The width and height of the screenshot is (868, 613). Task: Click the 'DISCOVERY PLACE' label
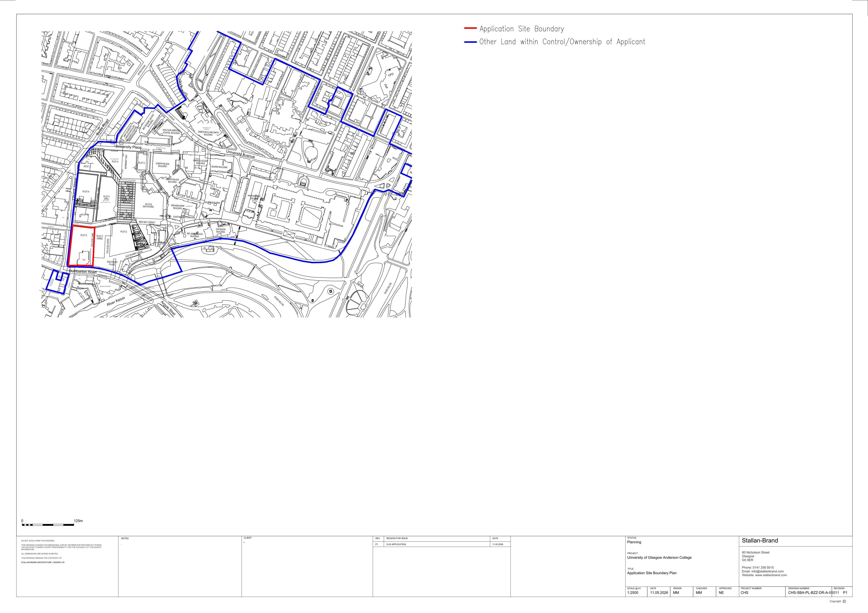click(x=112, y=263)
